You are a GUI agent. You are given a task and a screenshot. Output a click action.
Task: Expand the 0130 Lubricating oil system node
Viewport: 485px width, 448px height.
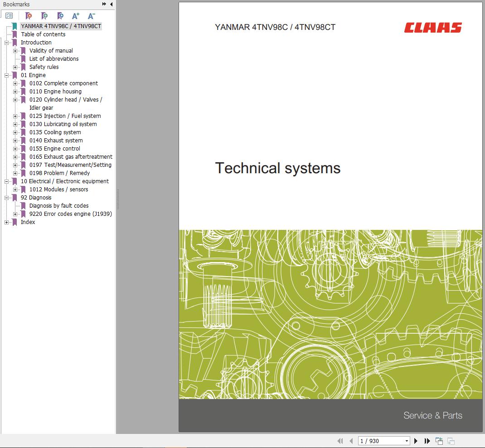click(15, 124)
